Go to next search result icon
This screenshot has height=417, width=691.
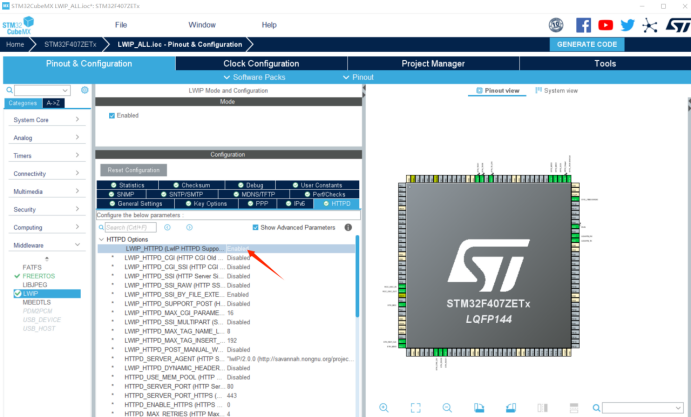click(189, 227)
